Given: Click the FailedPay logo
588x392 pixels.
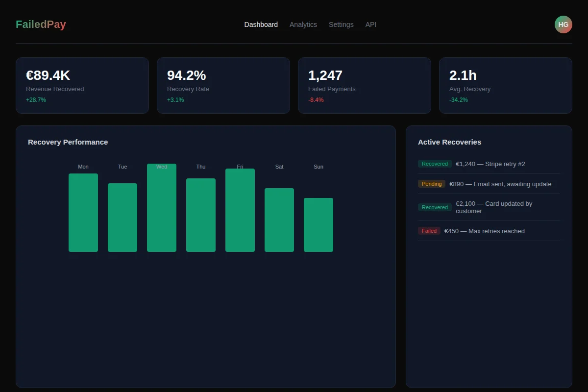Looking at the screenshot, I should 41,24.
